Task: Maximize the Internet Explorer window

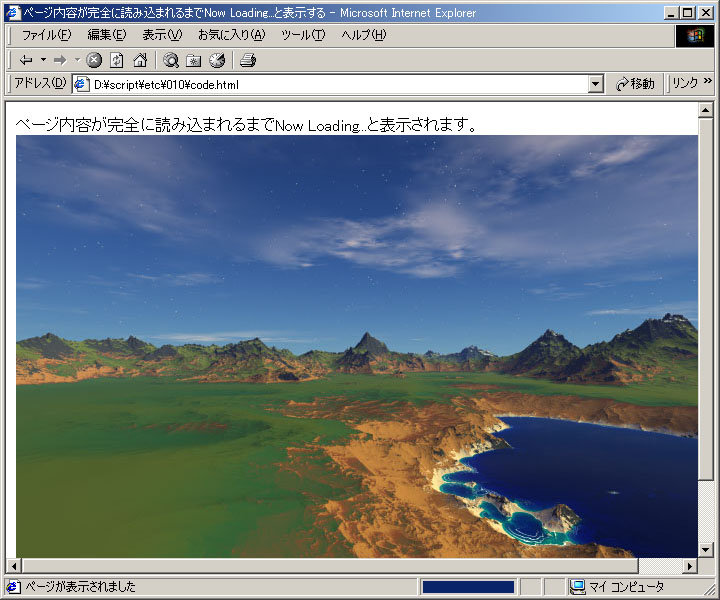Action: click(x=687, y=13)
